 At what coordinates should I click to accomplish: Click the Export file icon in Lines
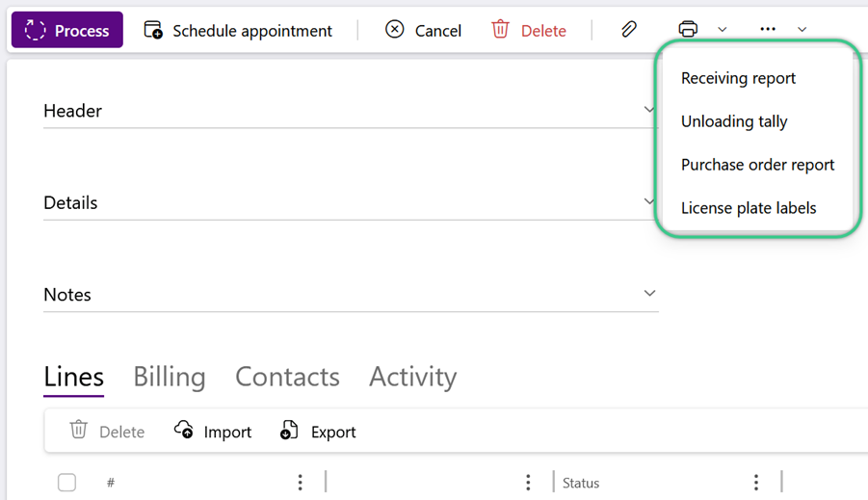tap(289, 430)
